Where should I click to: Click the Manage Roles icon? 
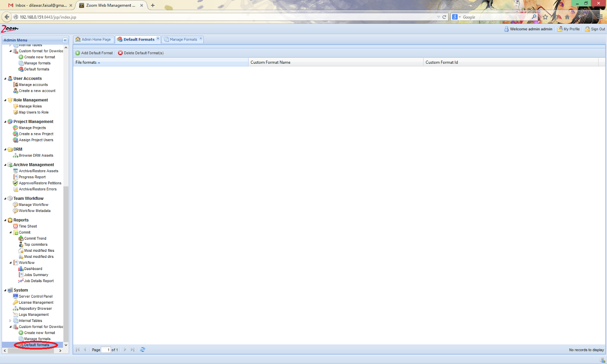16,106
